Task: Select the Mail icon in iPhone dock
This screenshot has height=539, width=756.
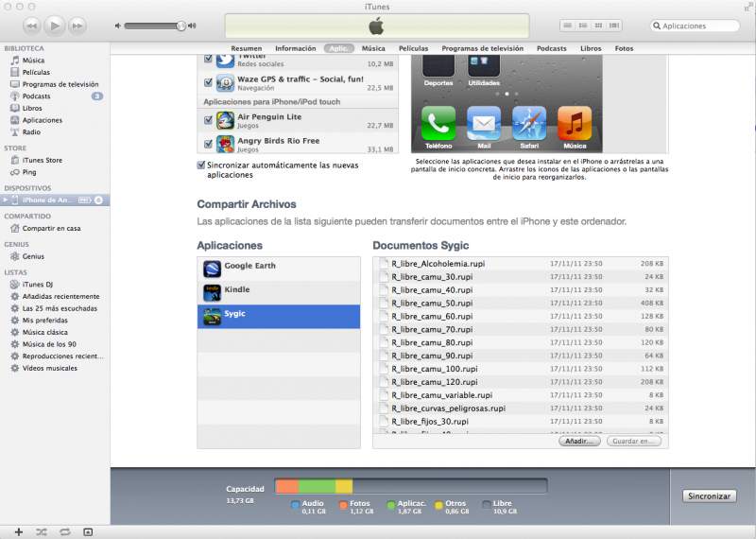Action: 484,123
